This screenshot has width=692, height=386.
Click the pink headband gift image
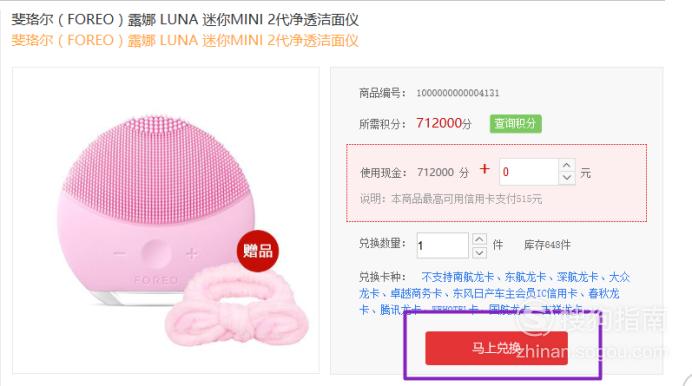(x=237, y=309)
